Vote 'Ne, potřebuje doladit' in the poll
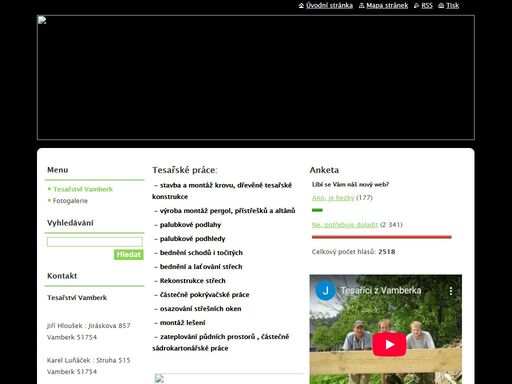512x384 pixels. coord(345,225)
